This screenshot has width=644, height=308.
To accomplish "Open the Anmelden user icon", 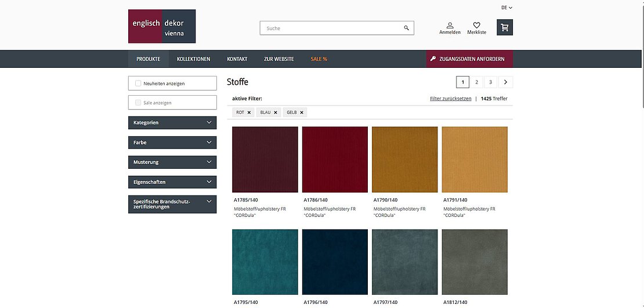I will coord(450,25).
